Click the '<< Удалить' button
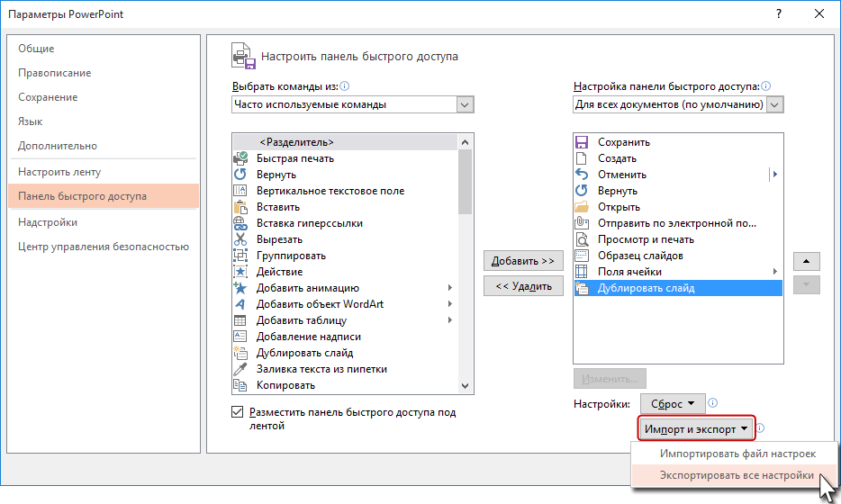The width and height of the screenshot is (841, 504). (523, 286)
